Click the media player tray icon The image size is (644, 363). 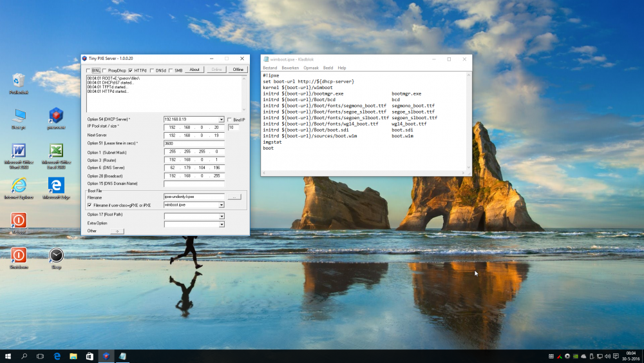pyautogui.click(x=567, y=356)
